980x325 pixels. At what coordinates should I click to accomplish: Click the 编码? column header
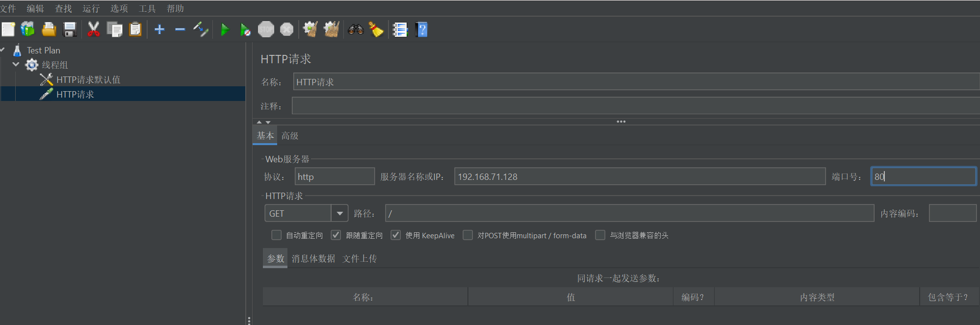click(694, 297)
